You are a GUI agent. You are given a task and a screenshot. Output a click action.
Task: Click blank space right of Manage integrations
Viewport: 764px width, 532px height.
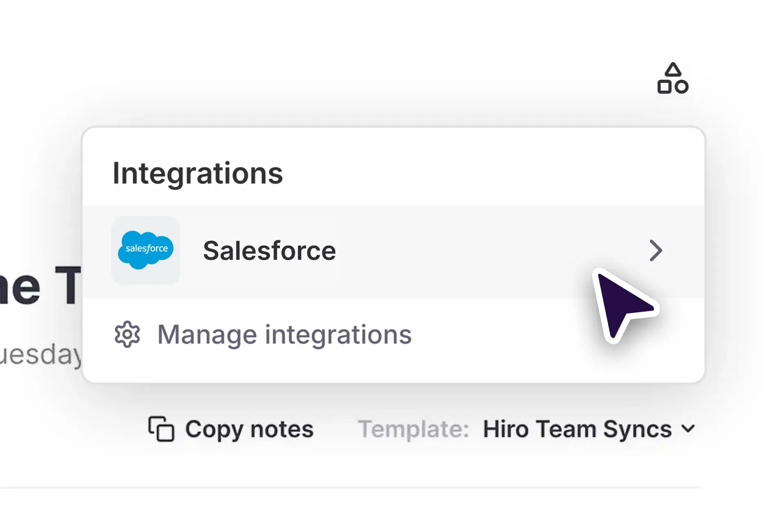tap(510, 335)
